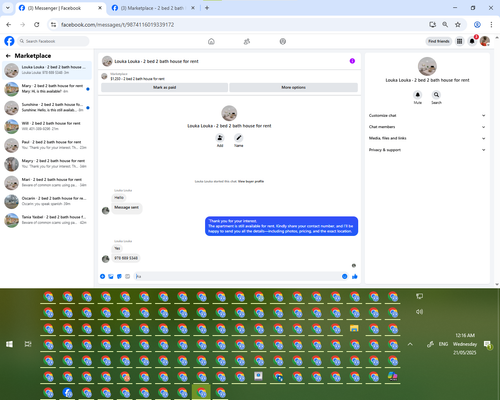Reload the page in Chrome
This screenshot has height=400, width=500.
37,25
